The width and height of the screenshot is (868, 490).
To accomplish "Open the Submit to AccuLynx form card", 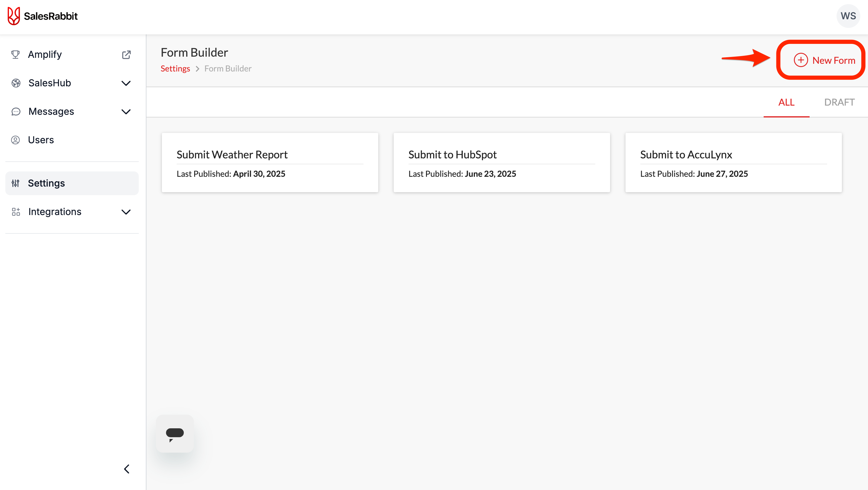I will point(733,163).
